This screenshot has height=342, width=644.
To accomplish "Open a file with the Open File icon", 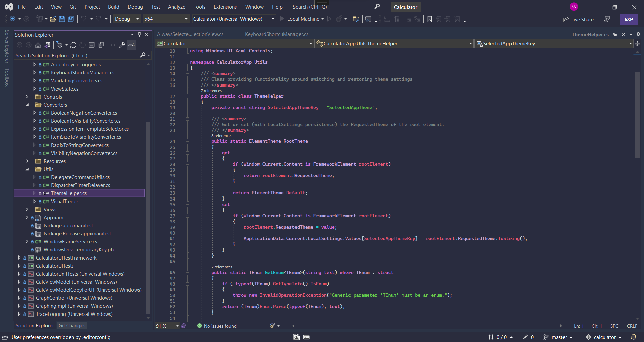I will tap(53, 19).
